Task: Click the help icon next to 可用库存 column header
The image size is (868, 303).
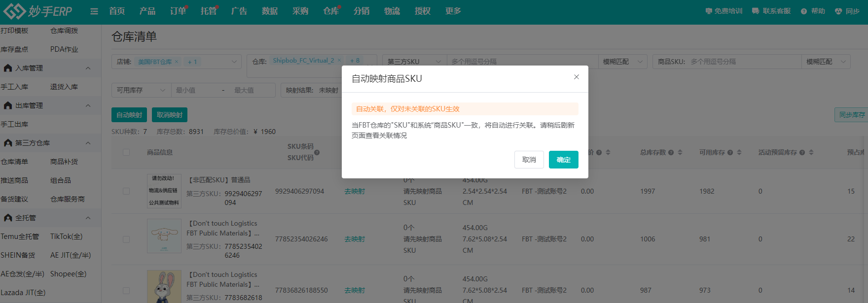Action: [x=730, y=153]
